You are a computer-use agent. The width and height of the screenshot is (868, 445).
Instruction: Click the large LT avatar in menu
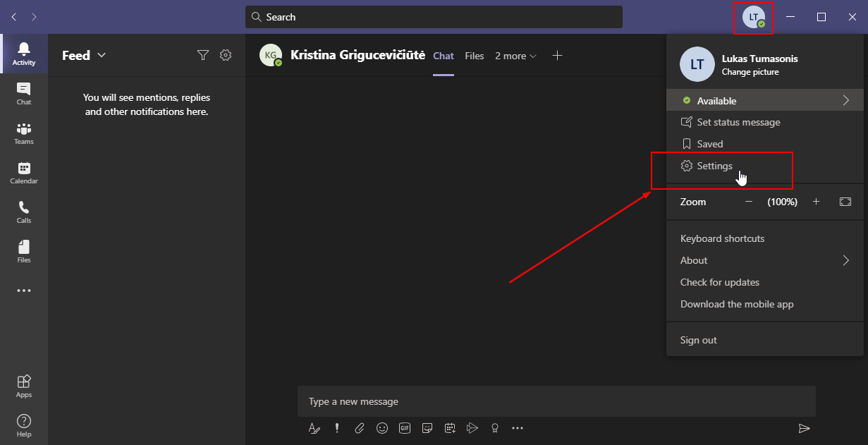[697, 64]
